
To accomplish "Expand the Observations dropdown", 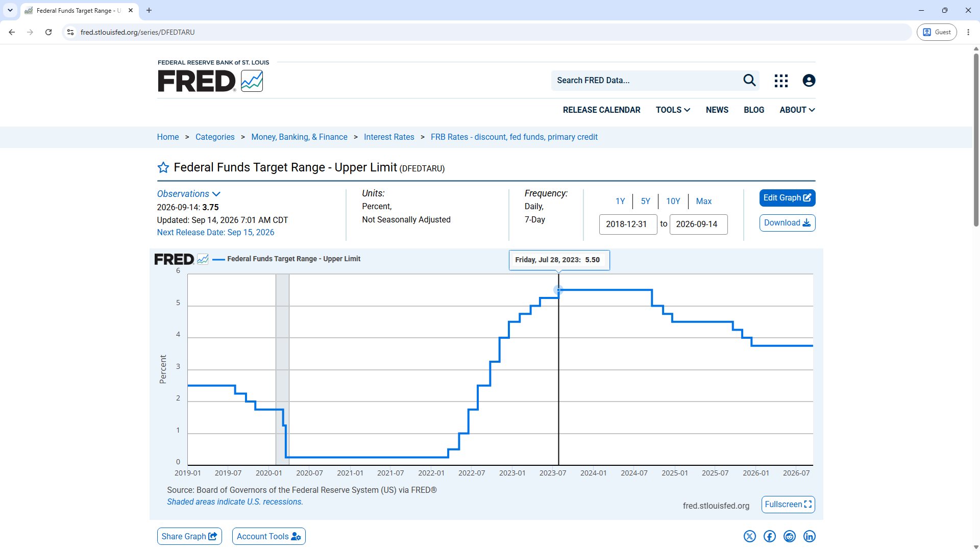I will [188, 194].
